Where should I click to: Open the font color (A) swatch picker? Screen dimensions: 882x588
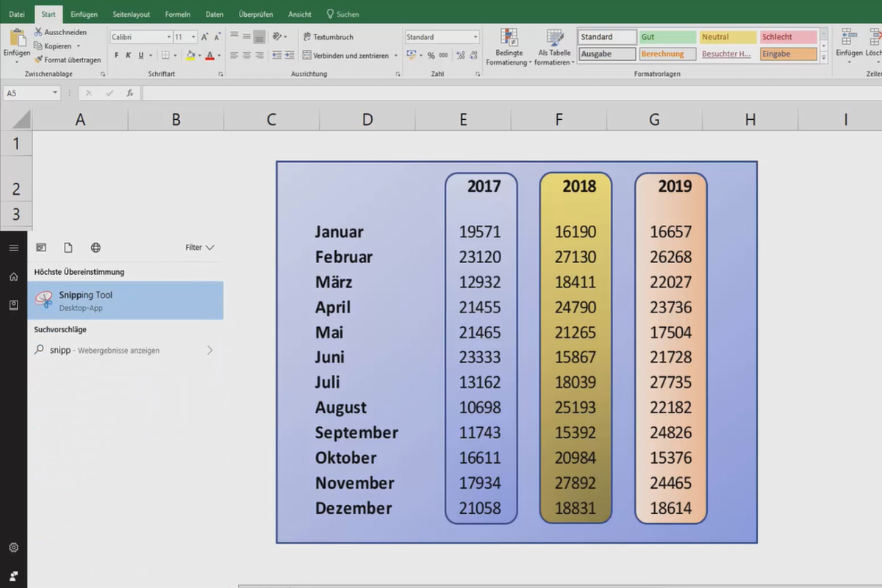(x=210, y=56)
